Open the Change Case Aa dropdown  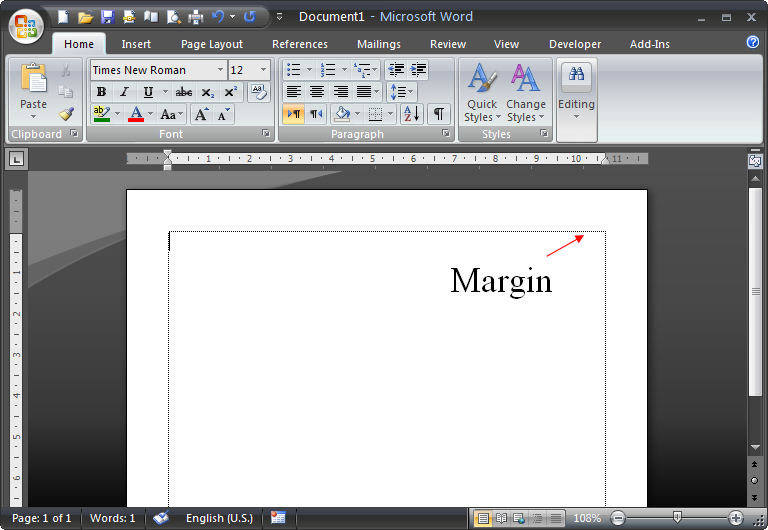171,115
